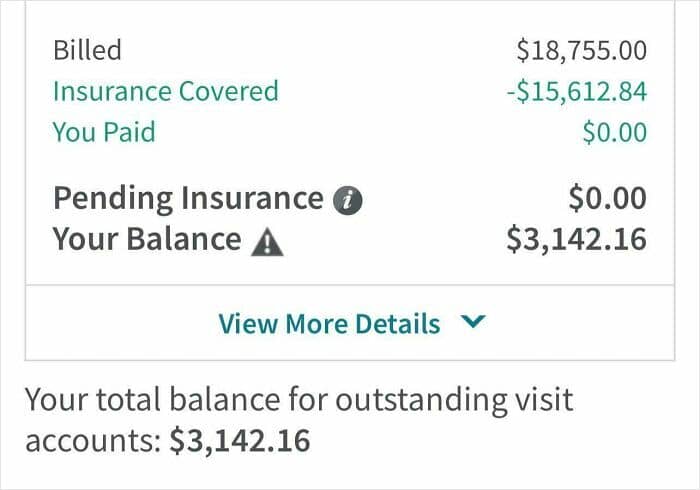Click the Billed label
This screenshot has height=490, width=700.
pyautogui.click(x=87, y=50)
